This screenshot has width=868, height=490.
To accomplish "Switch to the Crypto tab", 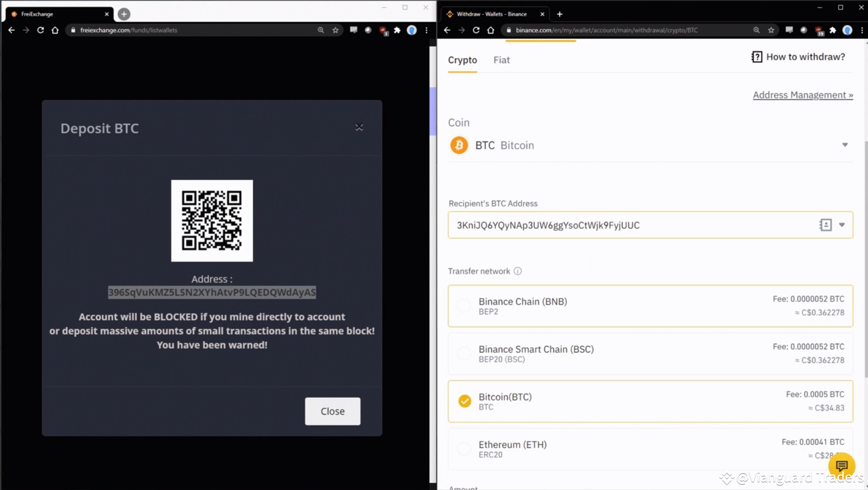I will pyautogui.click(x=462, y=60).
